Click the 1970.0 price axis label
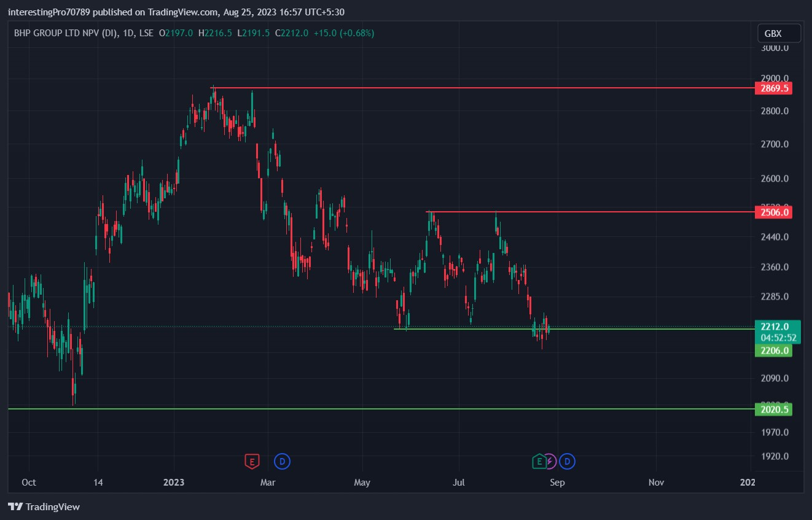Screen dimensions: 812x520 [x=775, y=432]
